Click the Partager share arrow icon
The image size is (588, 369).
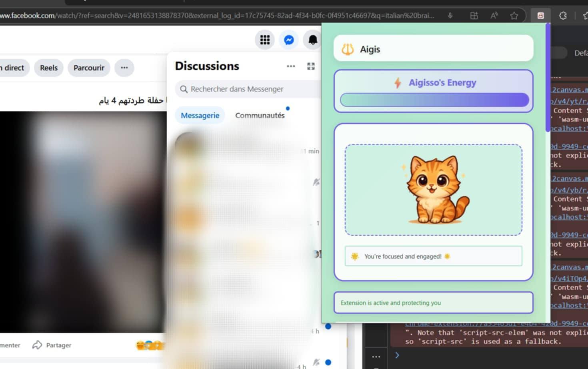(37, 345)
